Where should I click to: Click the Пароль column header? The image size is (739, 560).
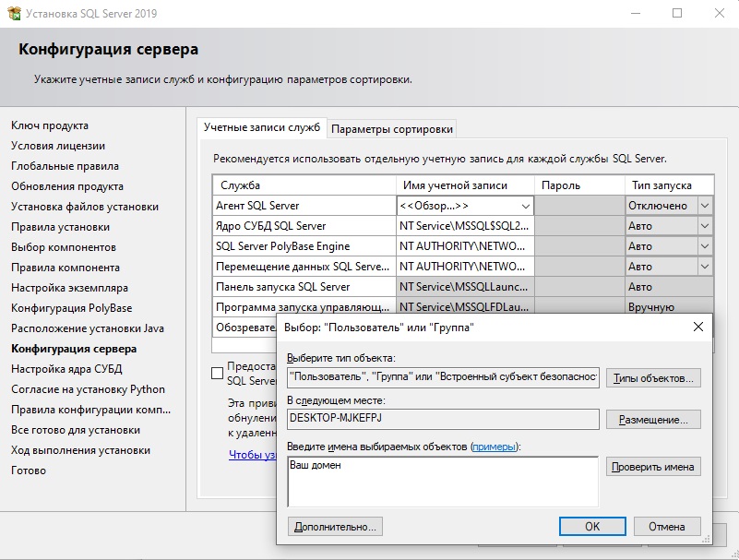(x=579, y=185)
